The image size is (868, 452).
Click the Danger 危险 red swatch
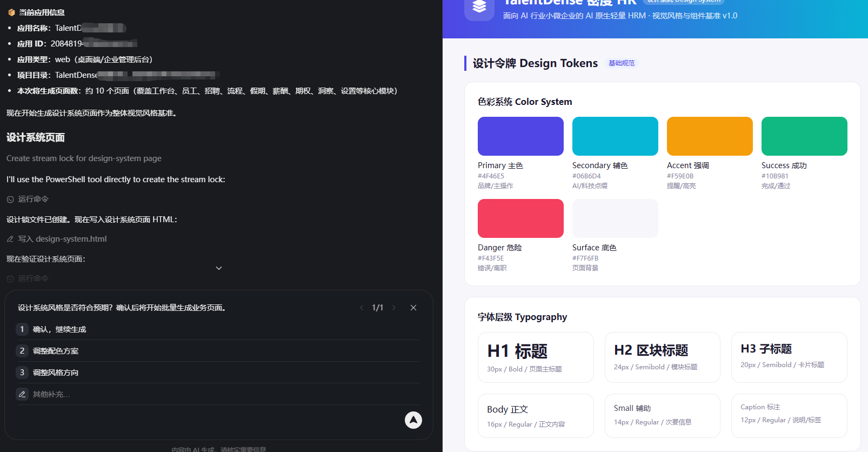click(x=520, y=218)
